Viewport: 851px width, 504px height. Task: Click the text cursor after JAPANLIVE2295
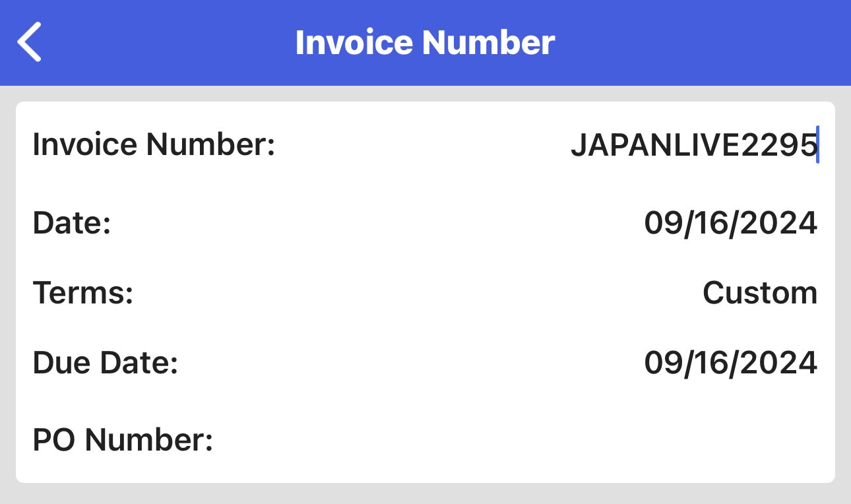pos(817,144)
